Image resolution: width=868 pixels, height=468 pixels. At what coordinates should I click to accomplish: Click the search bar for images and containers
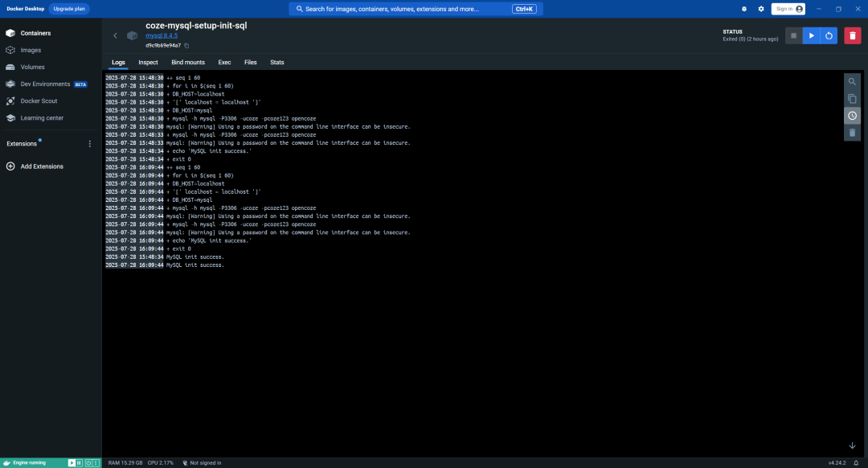click(416, 9)
